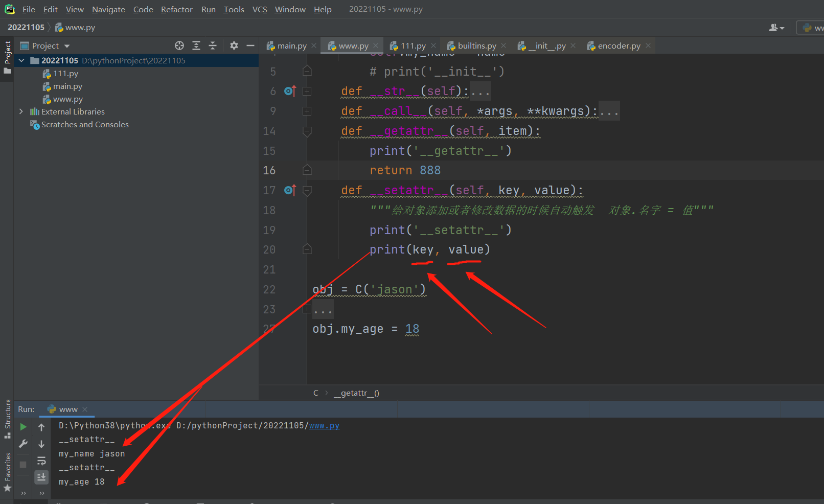Select main.py in the Project tree

(x=62, y=86)
